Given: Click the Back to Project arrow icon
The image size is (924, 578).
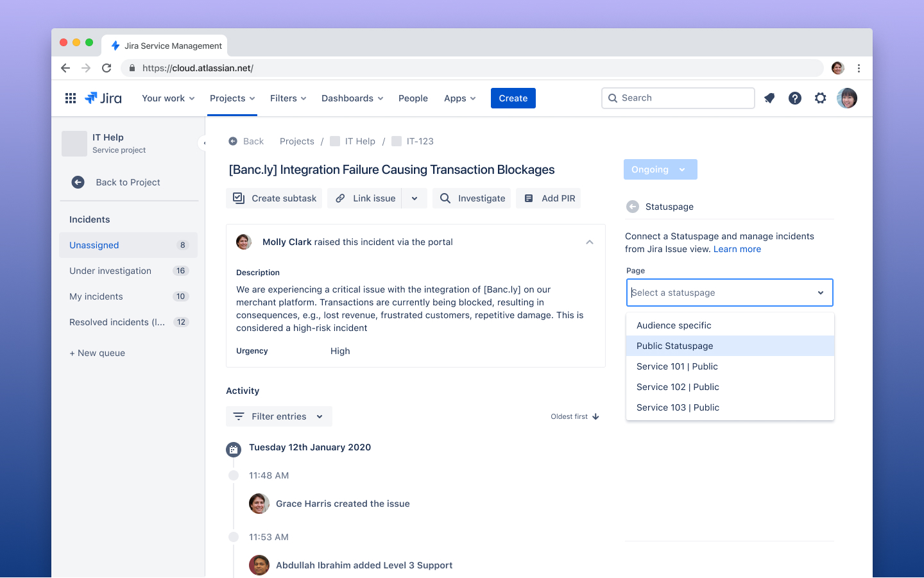Looking at the screenshot, I should point(77,182).
